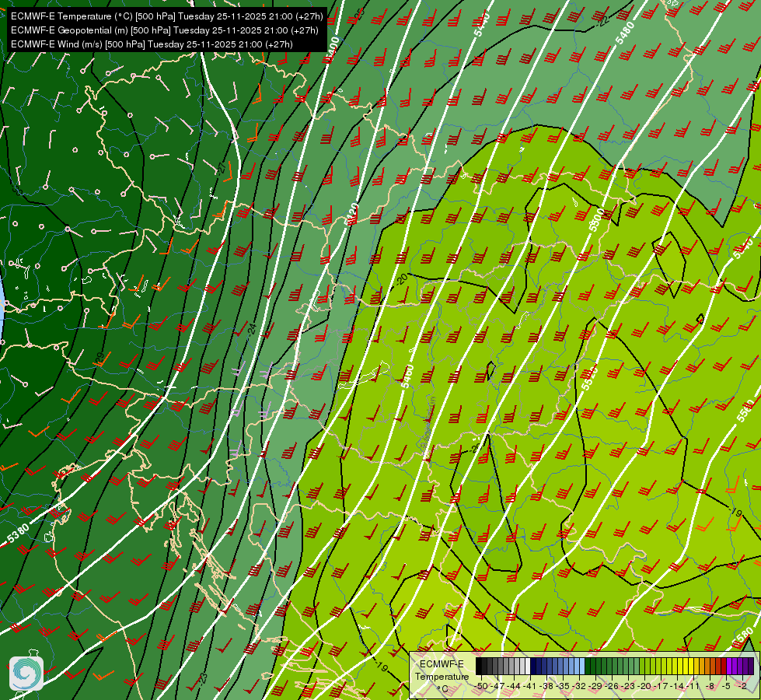Click the -29 isotherm label
Viewport: 761px width, 700px height.
pos(99,359)
